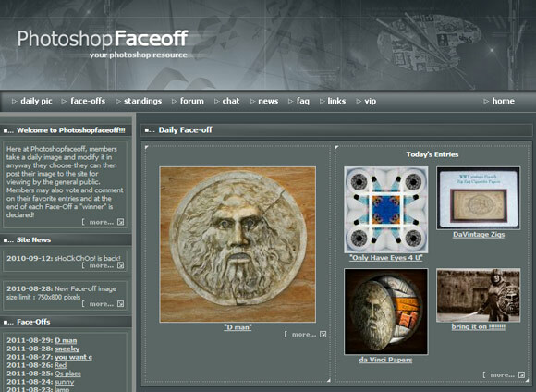536x392 pixels.
Task: Open the sneeky face-off link
Action: pyautogui.click(x=67, y=349)
